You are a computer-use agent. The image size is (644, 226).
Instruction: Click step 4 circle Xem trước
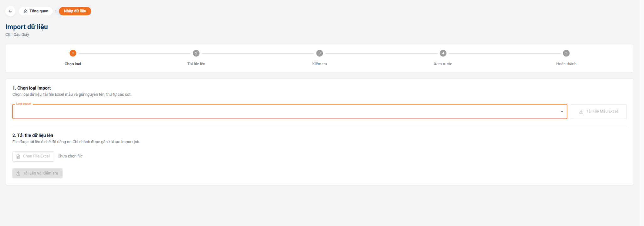pyautogui.click(x=443, y=53)
